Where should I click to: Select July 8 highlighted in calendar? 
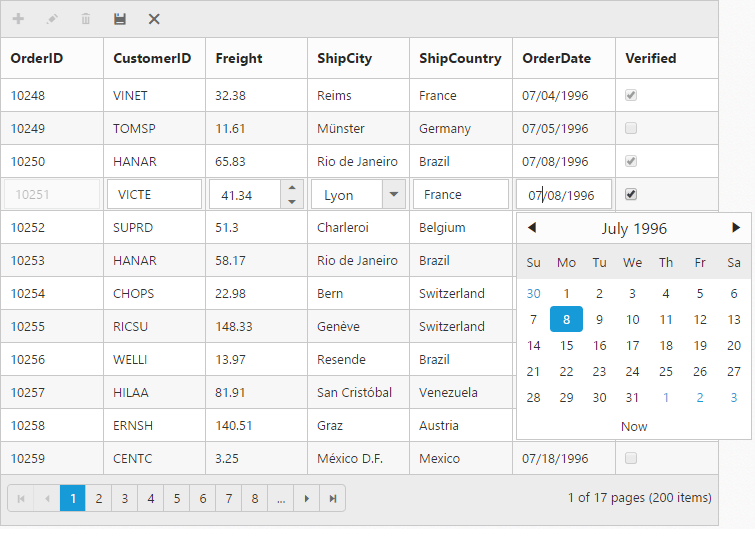(x=566, y=319)
